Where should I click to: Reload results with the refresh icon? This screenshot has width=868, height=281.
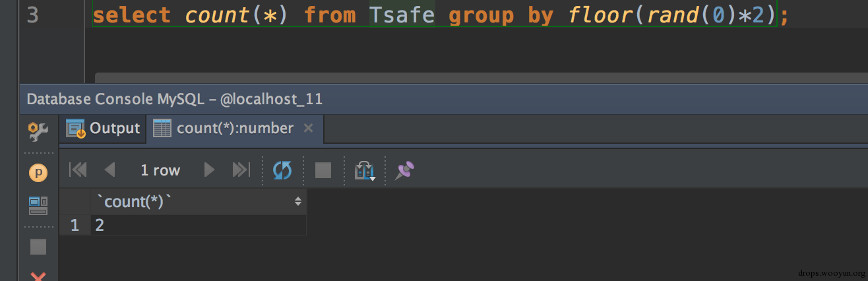point(282,171)
